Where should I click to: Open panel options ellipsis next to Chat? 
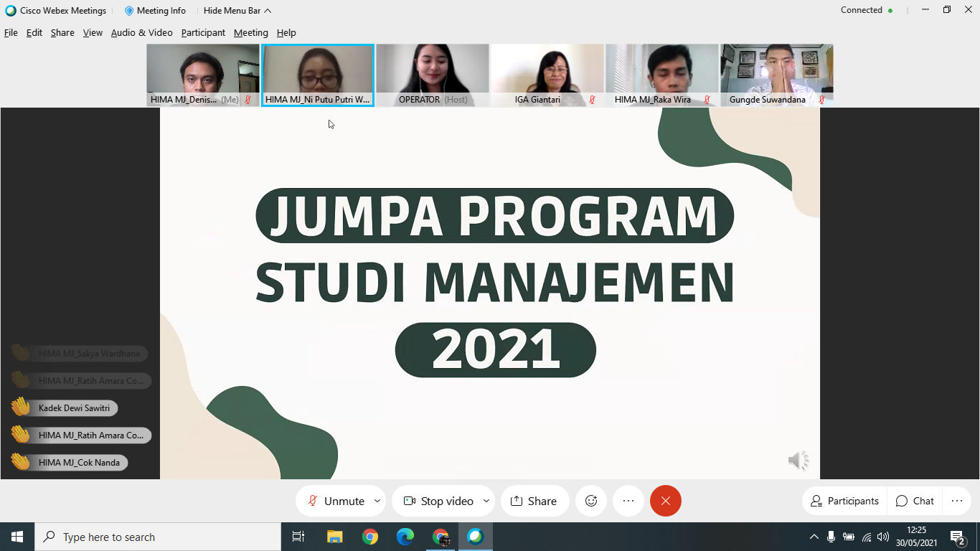[x=957, y=501]
